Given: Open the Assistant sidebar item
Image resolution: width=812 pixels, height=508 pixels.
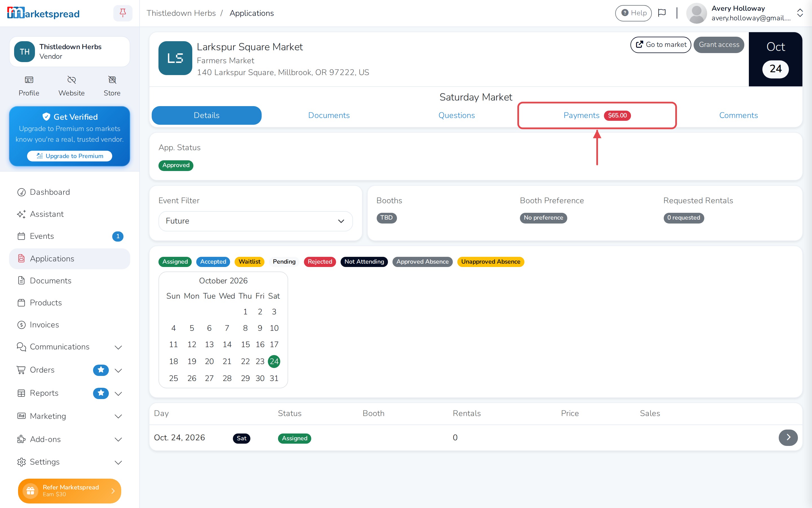Looking at the screenshot, I should point(69,214).
